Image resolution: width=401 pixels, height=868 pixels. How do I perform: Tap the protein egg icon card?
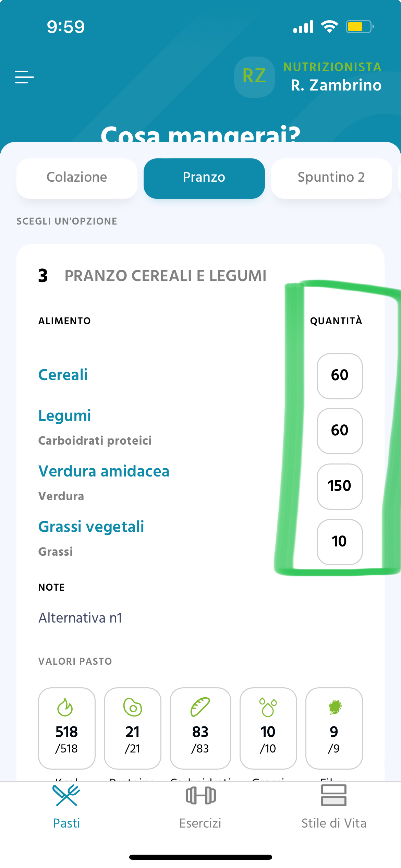coord(132,728)
